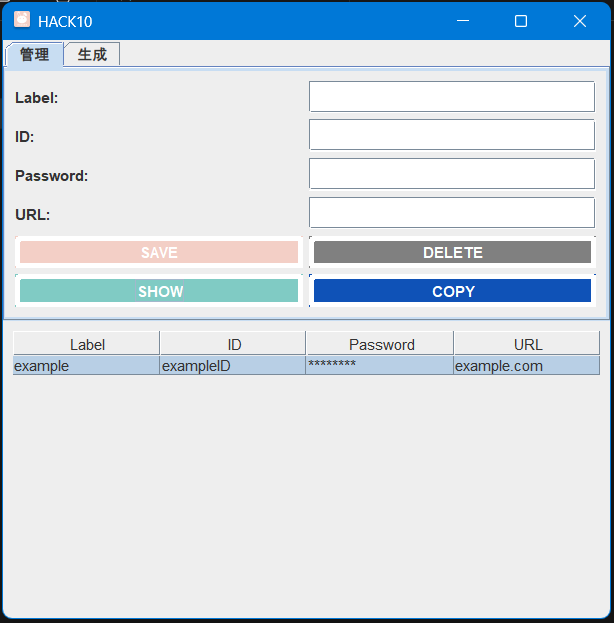The width and height of the screenshot is (614, 623).
Task: Click the masked password cell
Action: (380, 366)
